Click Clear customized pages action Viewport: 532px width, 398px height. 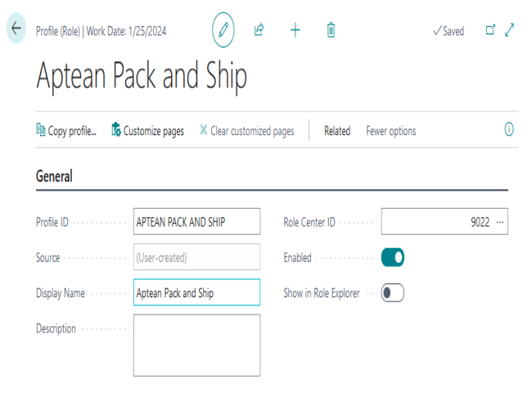pyautogui.click(x=246, y=131)
